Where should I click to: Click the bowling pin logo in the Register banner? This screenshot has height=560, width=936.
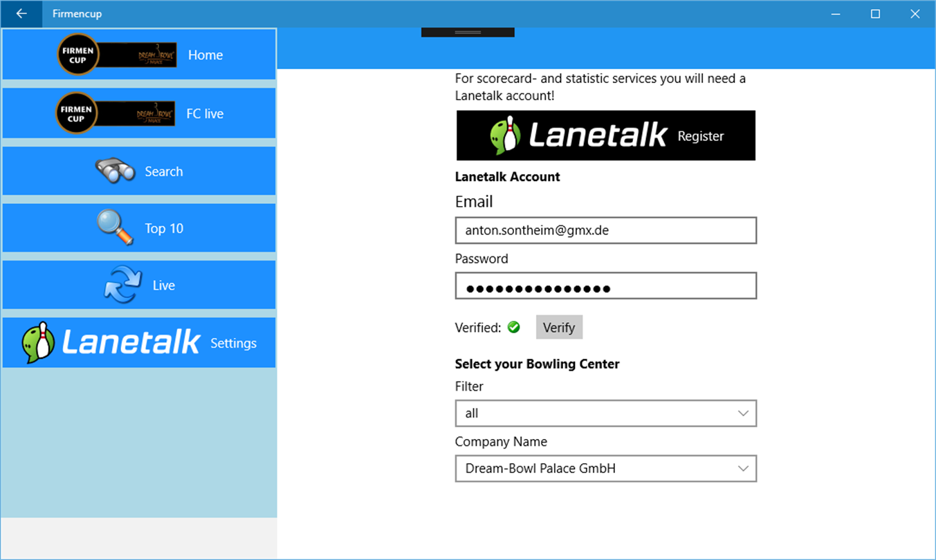click(x=505, y=135)
